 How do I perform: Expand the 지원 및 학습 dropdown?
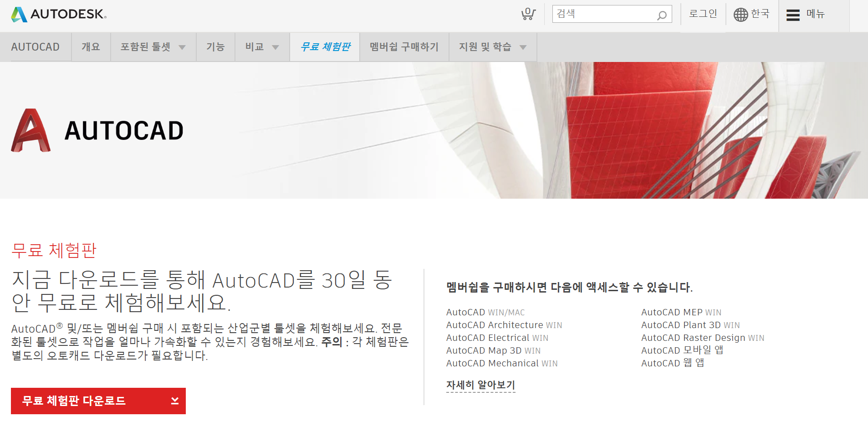click(493, 47)
